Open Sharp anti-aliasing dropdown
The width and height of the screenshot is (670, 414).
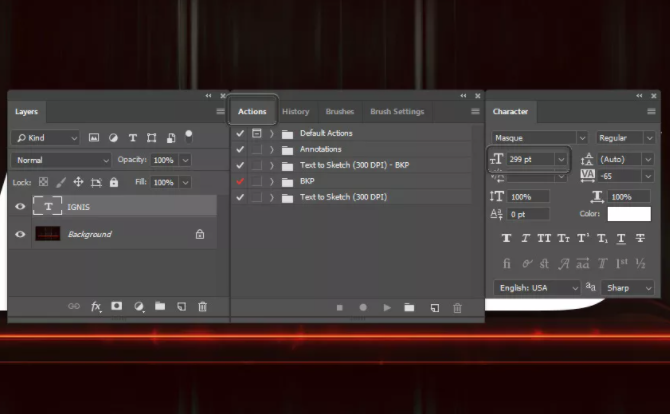tap(628, 288)
